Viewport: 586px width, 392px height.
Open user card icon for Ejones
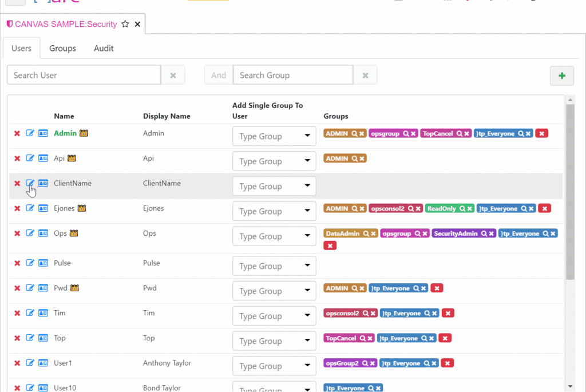click(43, 208)
